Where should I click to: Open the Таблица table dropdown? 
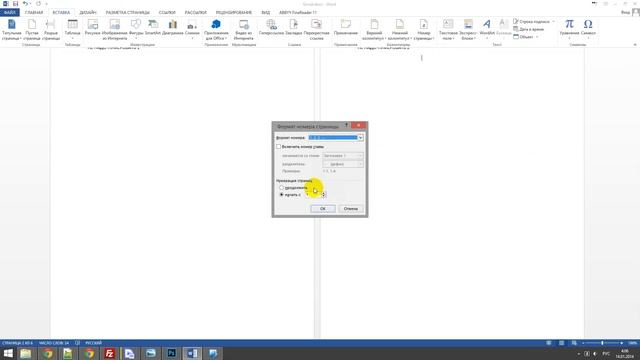72,29
